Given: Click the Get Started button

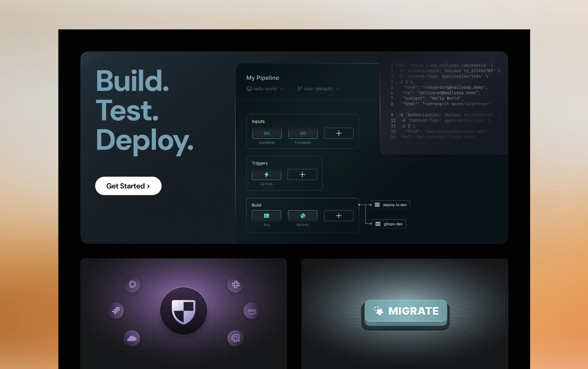Looking at the screenshot, I should 128,186.
